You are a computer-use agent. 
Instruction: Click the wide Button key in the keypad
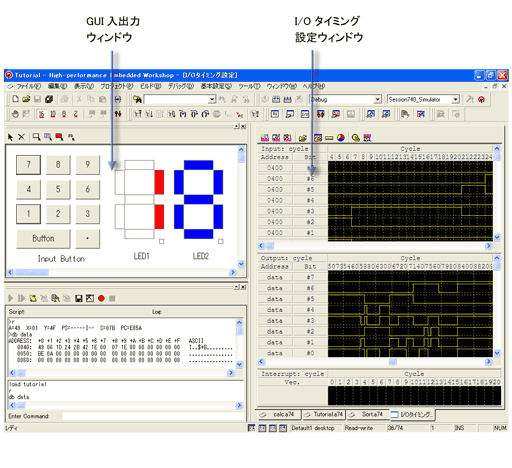point(43,239)
